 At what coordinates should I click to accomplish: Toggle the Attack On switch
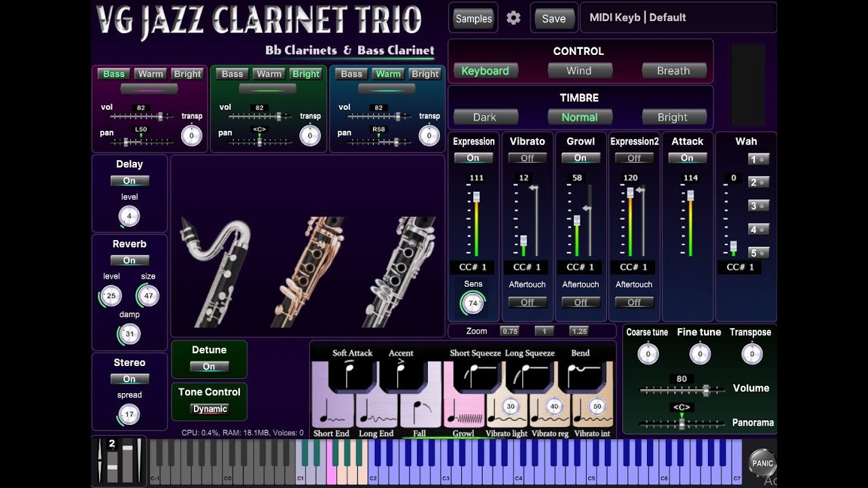[687, 158]
